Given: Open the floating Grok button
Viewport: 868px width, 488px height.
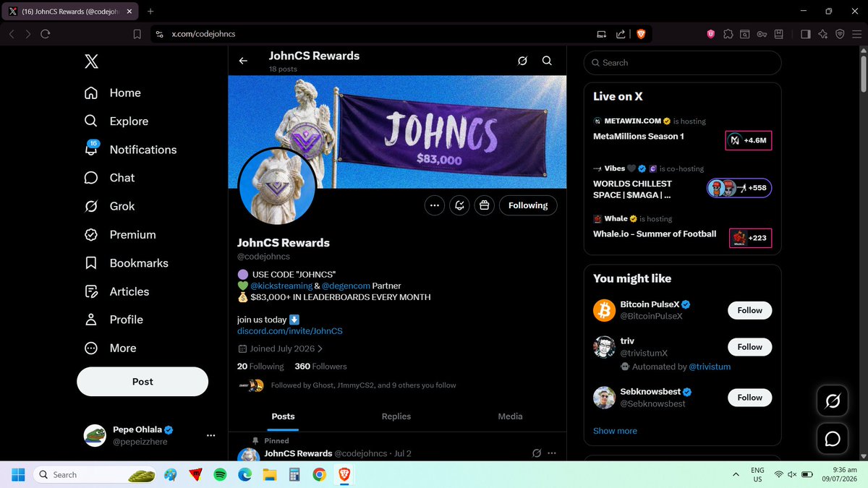Looking at the screenshot, I should 833,401.
